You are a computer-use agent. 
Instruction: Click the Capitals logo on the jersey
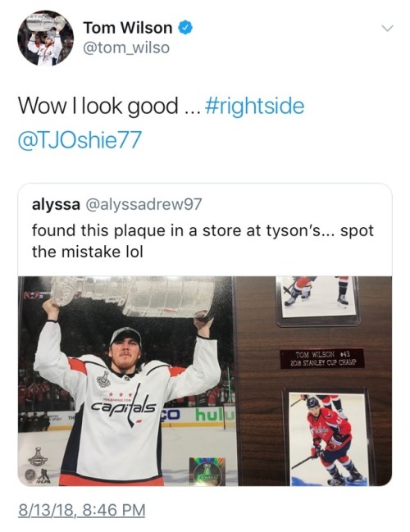(124, 405)
